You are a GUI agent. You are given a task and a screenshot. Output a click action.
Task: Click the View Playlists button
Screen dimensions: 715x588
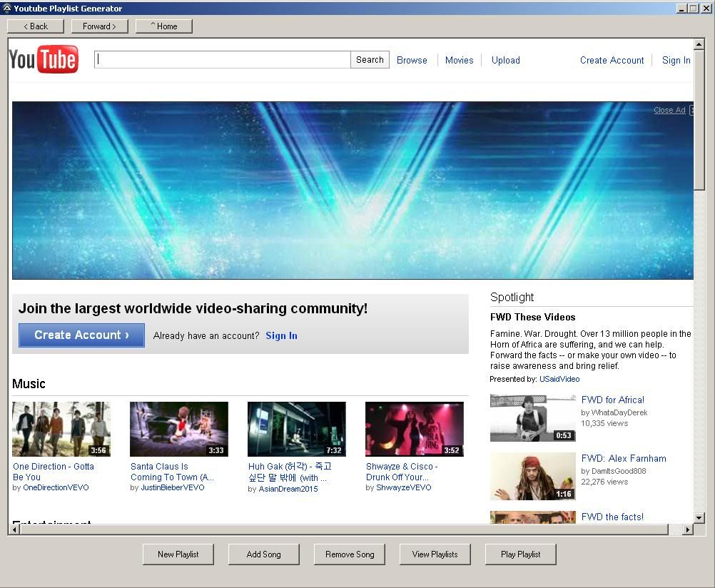(x=435, y=554)
